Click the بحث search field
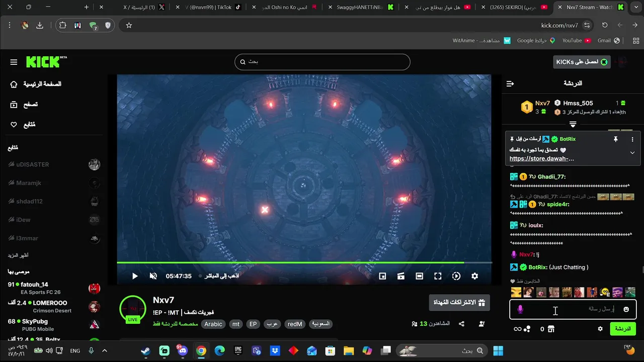This screenshot has width=644, height=362. tap(323, 62)
